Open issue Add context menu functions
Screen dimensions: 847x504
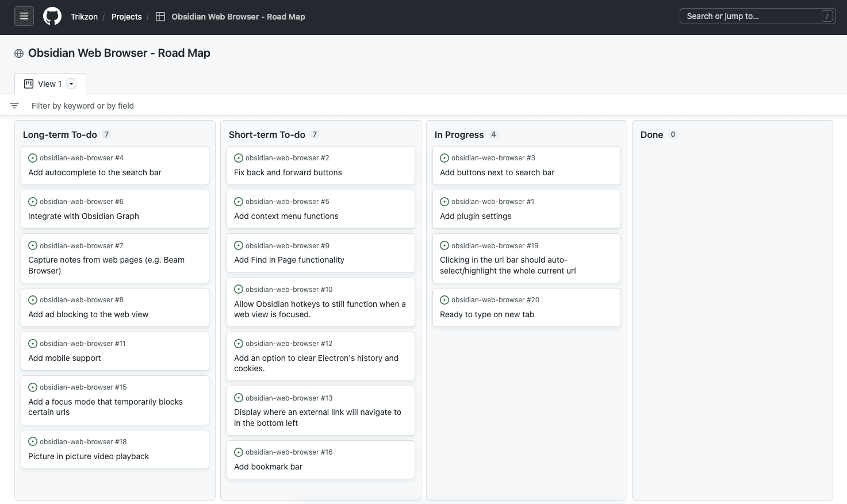(286, 216)
